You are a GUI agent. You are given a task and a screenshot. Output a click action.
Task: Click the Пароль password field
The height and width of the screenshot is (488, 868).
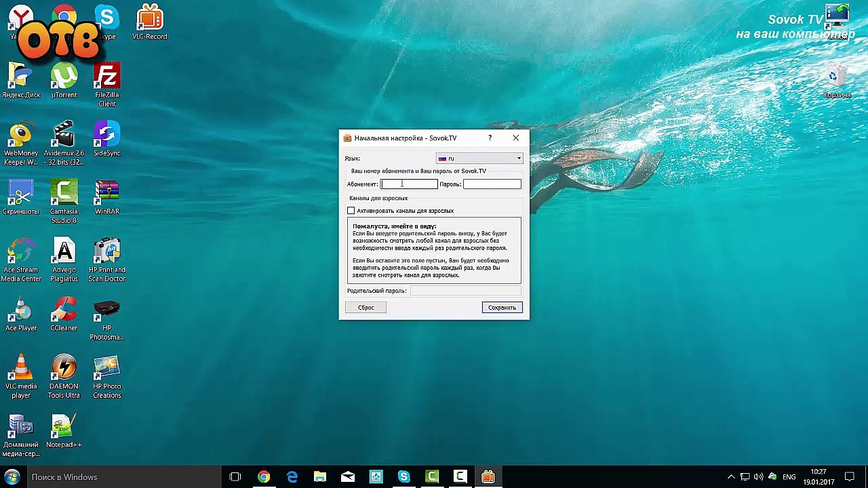click(492, 184)
